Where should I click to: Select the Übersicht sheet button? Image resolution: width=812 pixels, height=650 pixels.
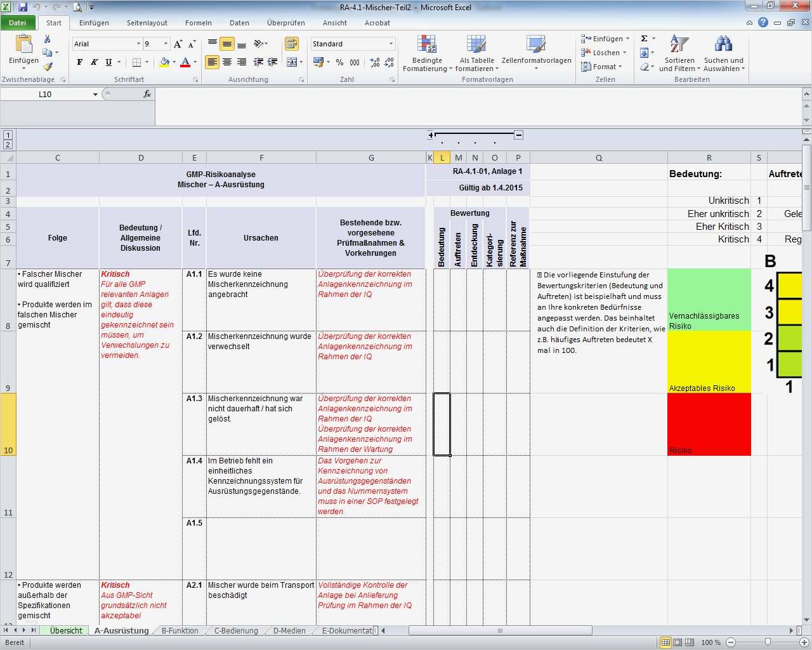tap(65, 630)
